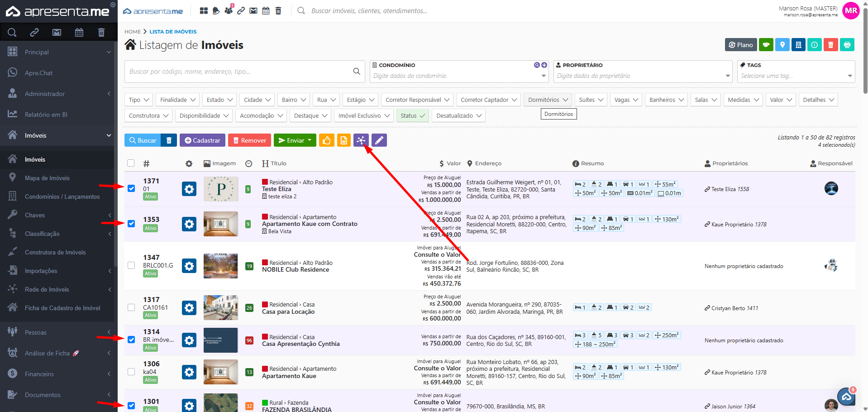868x412 pixels.
Task: Expand the Financeiro sidebar menu
Action: pos(39,374)
